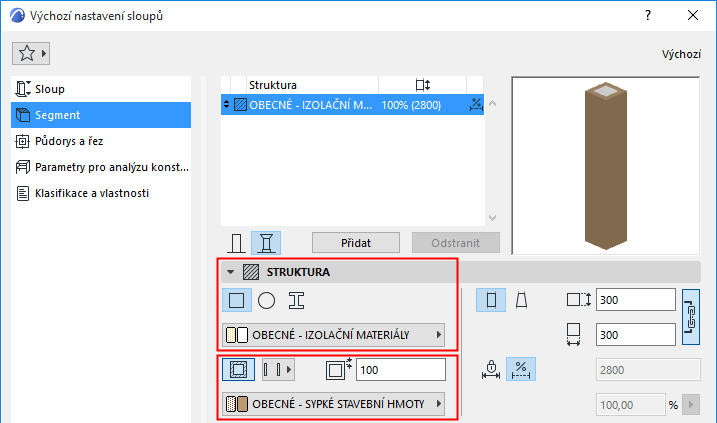Click the help question mark button
Image resolution: width=717 pixels, height=423 pixels.
coord(648,15)
